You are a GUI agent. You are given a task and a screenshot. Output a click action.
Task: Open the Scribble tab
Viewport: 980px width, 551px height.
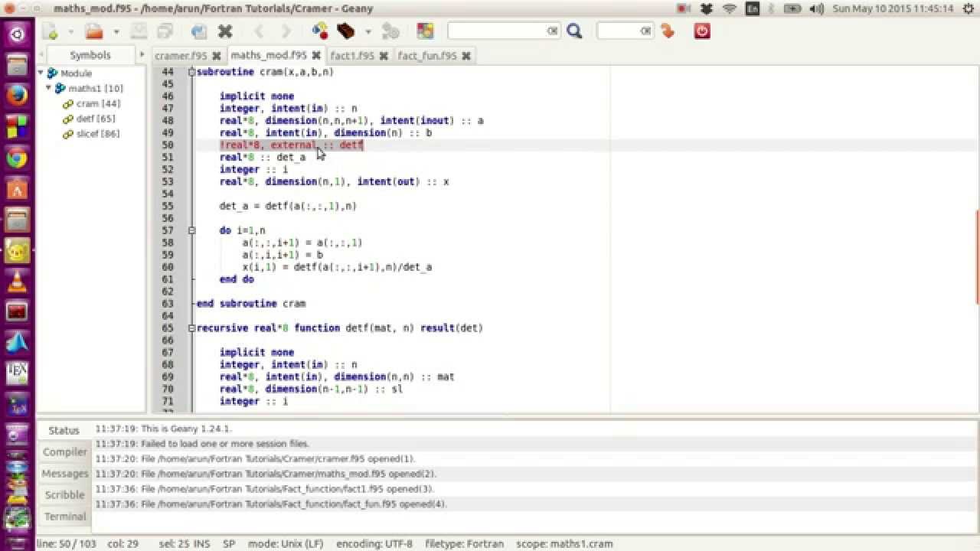pos(65,495)
